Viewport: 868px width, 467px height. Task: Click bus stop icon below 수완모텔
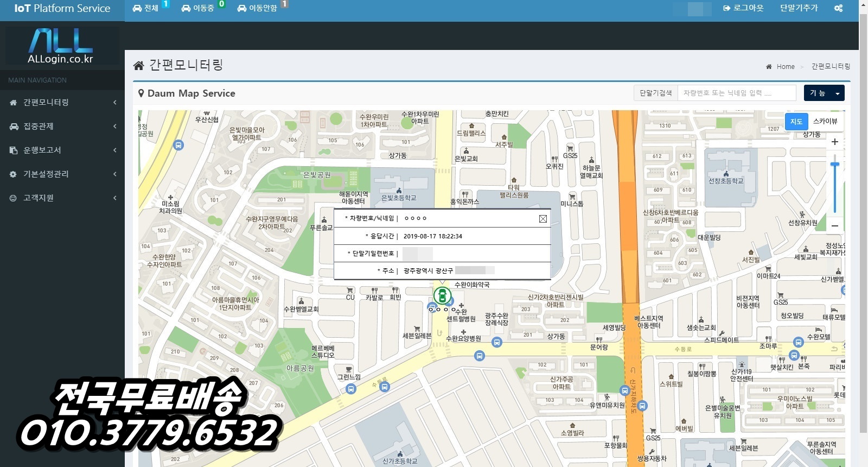point(798,342)
